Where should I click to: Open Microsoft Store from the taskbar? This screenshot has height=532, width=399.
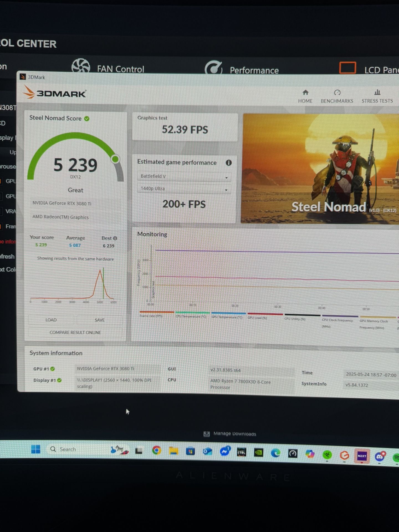pos(190,452)
